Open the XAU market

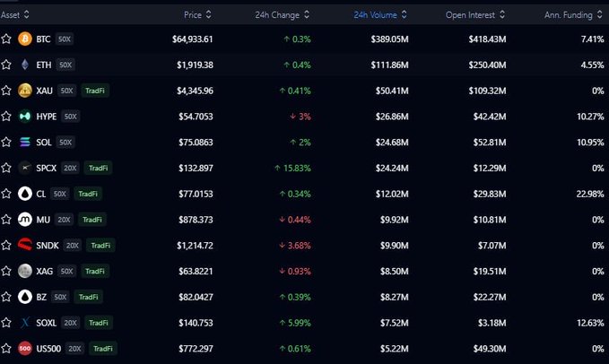point(305,91)
